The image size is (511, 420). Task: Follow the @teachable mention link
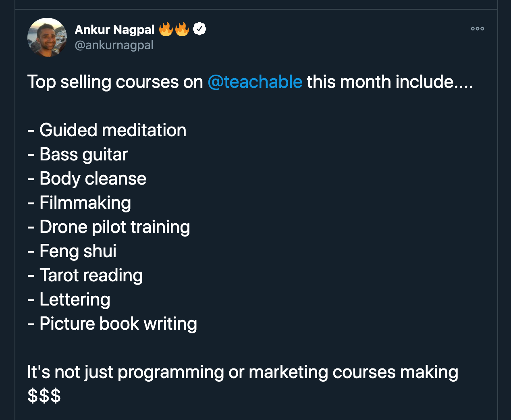click(x=255, y=82)
